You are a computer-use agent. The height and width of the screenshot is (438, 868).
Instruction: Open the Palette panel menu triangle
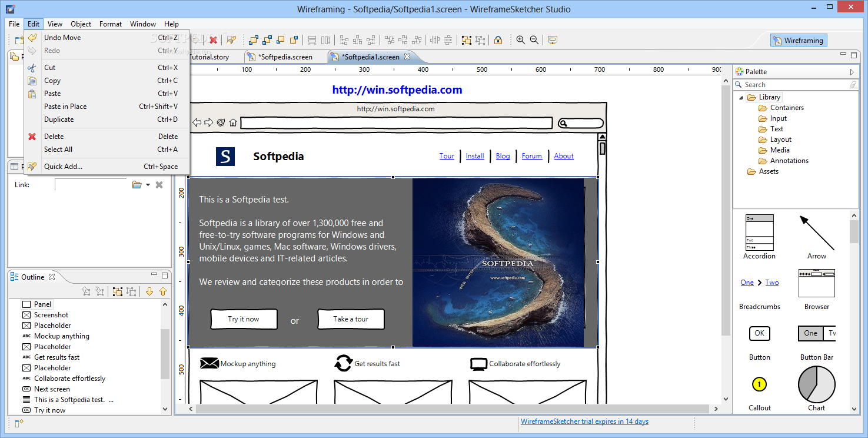point(852,72)
